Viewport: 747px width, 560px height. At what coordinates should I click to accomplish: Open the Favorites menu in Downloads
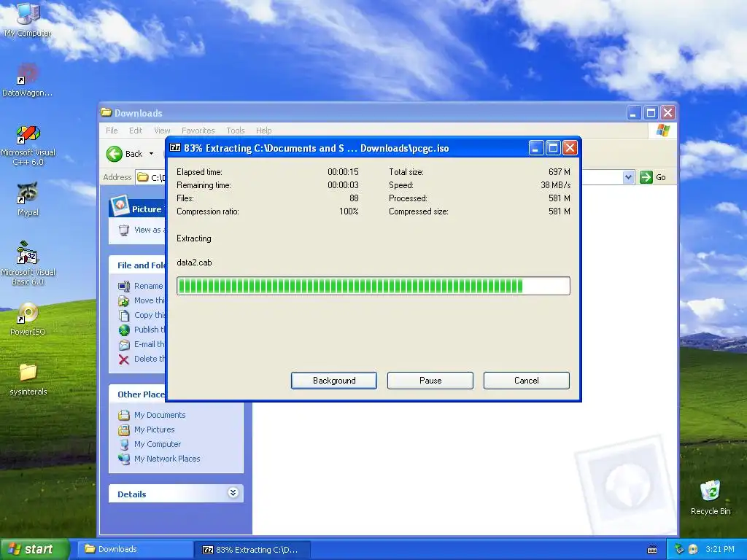198,131
